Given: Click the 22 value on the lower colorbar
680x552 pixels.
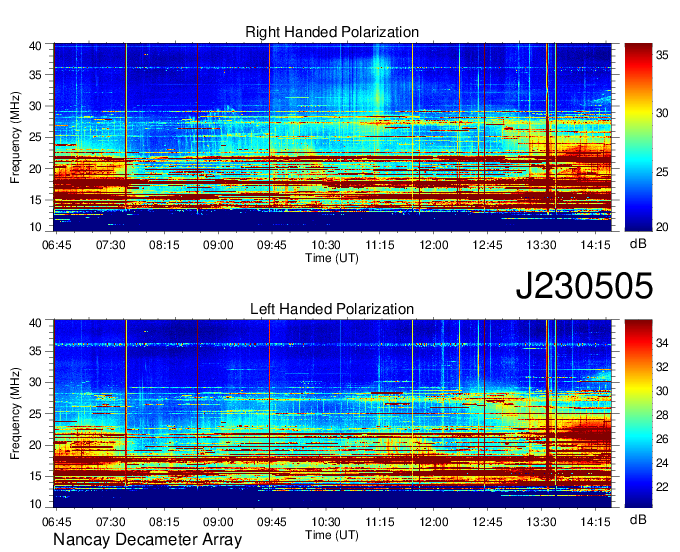Looking at the screenshot, I should (662, 487).
